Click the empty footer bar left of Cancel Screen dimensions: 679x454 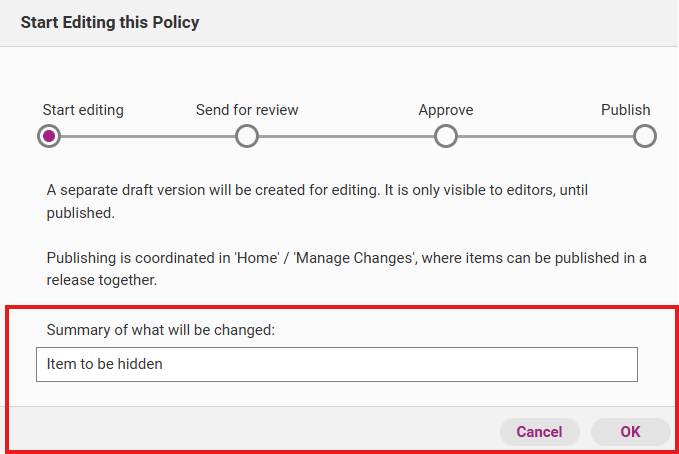pos(250,432)
